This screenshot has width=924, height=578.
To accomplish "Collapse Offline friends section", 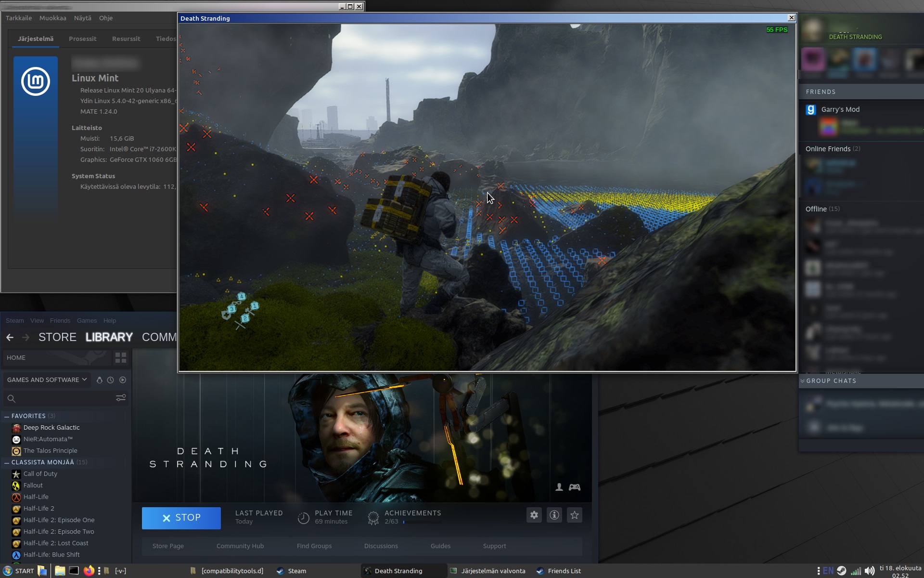I will 822,209.
